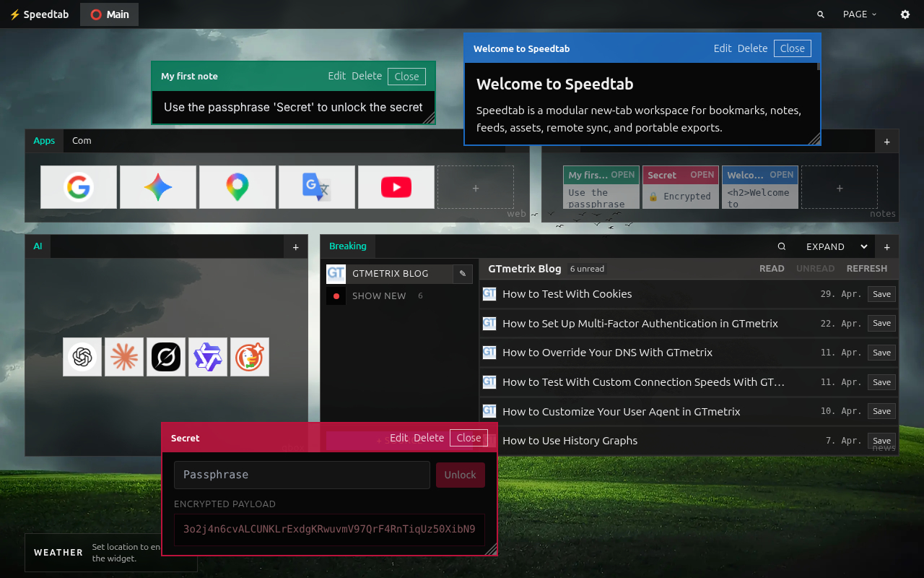Image resolution: width=924 pixels, height=578 pixels.
Task: Open settings gear in top bar
Action: (905, 14)
